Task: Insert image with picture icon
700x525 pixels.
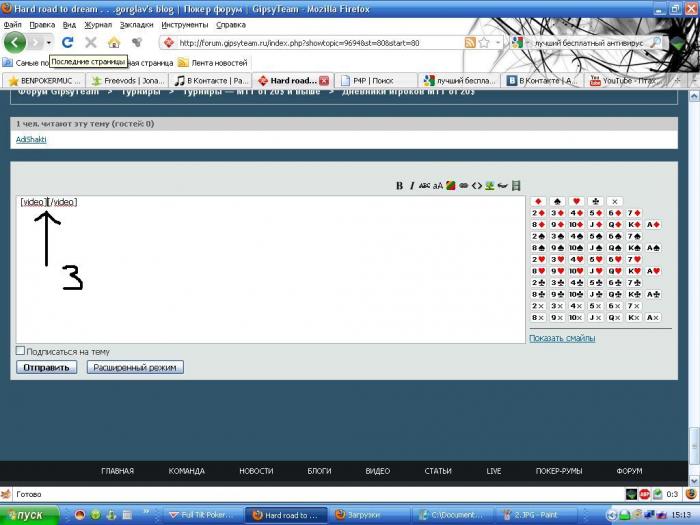Action: point(490,186)
